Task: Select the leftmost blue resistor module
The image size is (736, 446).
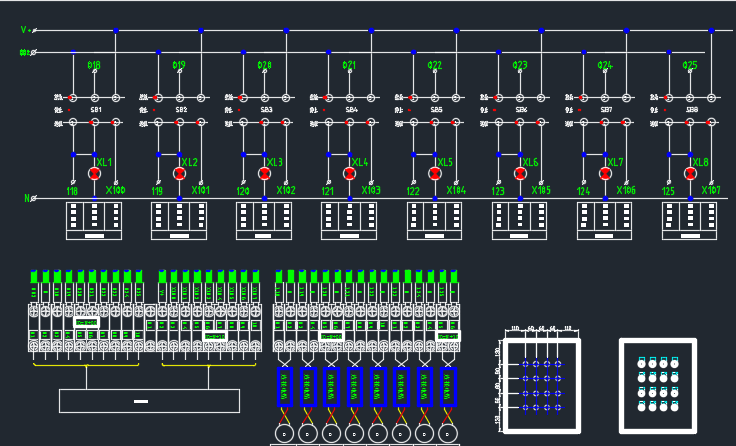Action: [284, 388]
